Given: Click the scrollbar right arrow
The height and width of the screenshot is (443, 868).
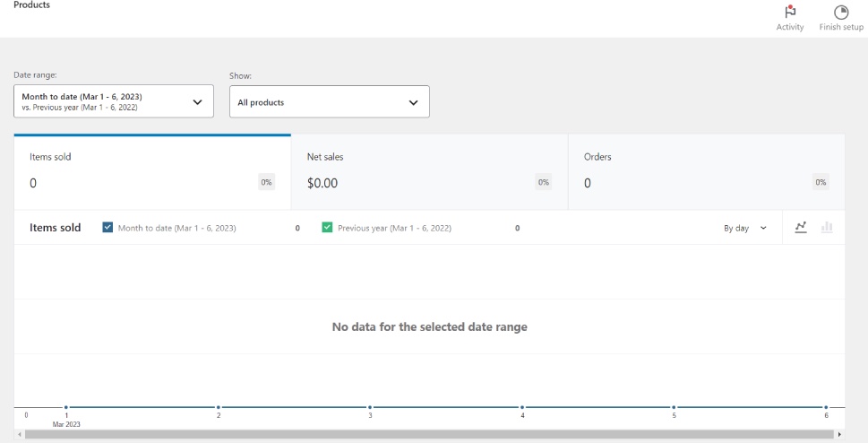Looking at the screenshot, I should [x=839, y=434].
